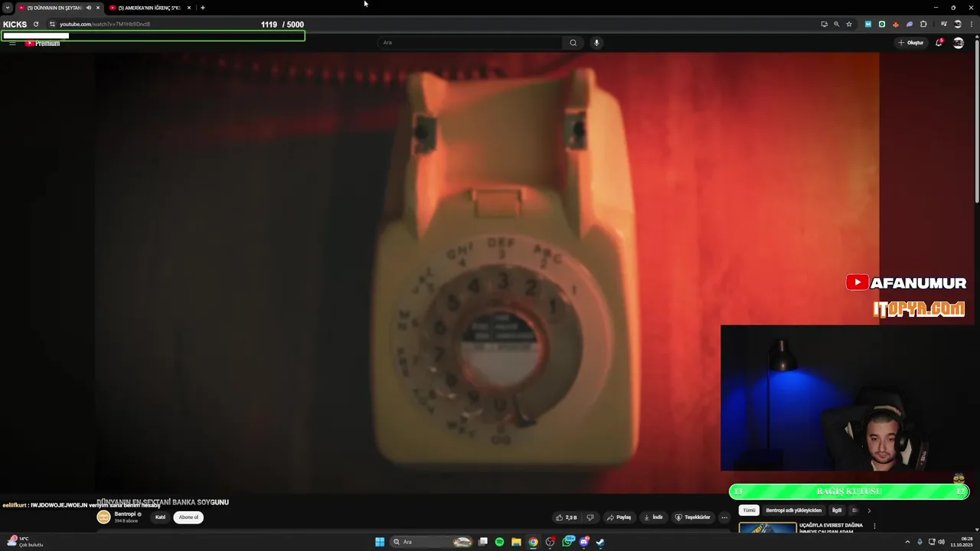The image size is (980, 551).
Task: Go to YouTube Premium home logo
Action: (x=42, y=44)
